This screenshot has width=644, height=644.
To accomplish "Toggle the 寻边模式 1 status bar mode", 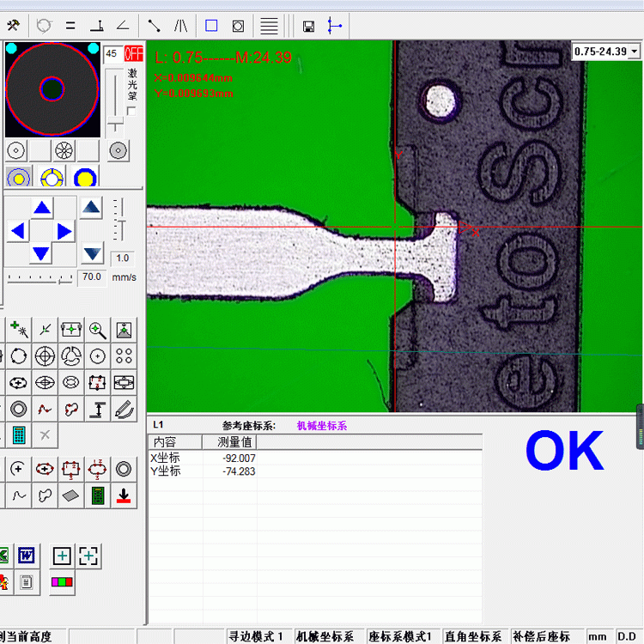I will tap(255, 636).
